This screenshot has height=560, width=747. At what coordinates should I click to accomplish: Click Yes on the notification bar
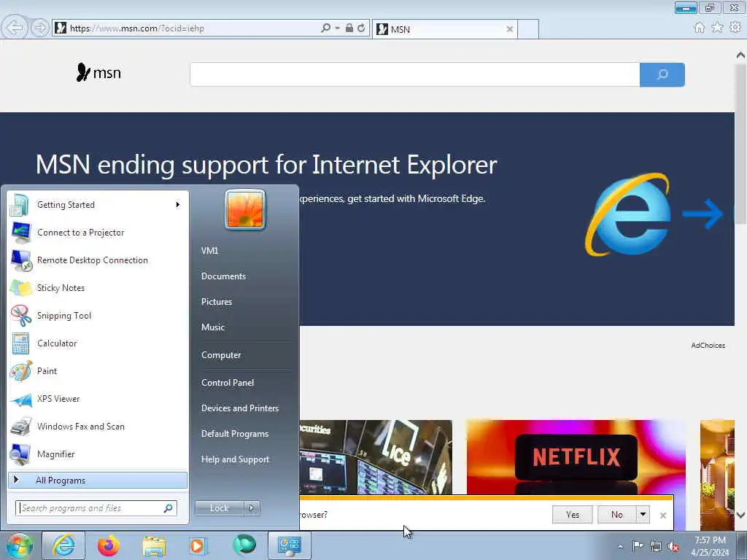(x=573, y=514)
